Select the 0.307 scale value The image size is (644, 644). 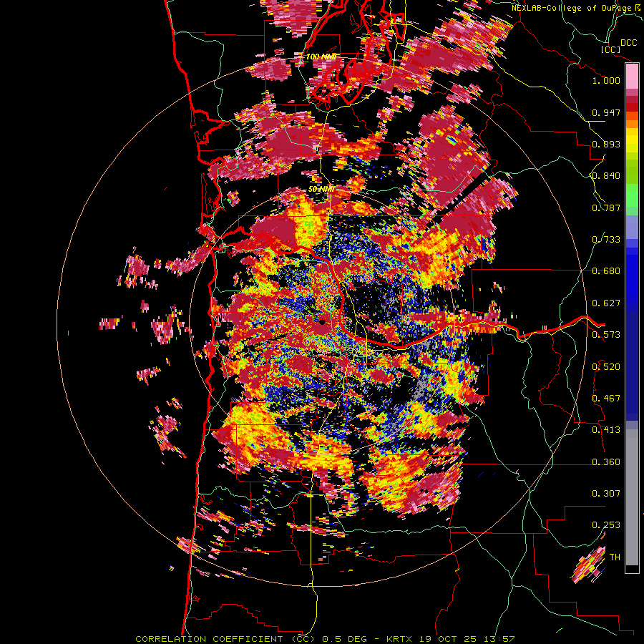[606, 494]
